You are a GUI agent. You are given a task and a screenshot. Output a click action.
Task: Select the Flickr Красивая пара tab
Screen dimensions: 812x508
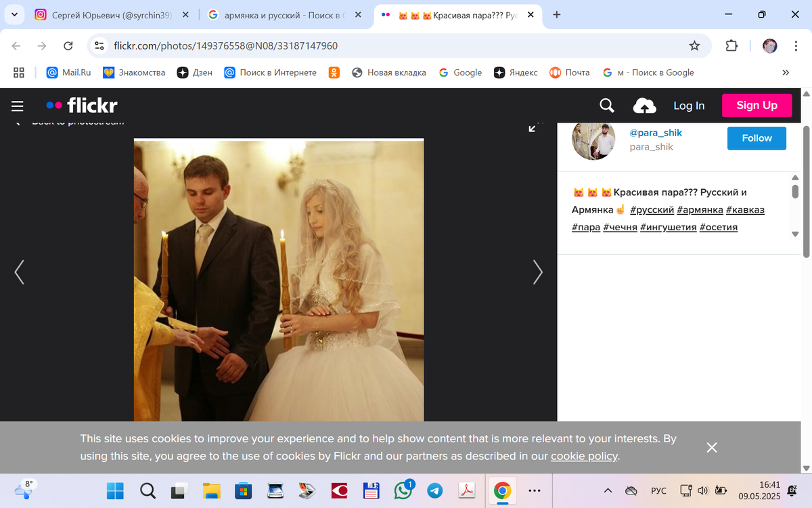tap(459, 15)
